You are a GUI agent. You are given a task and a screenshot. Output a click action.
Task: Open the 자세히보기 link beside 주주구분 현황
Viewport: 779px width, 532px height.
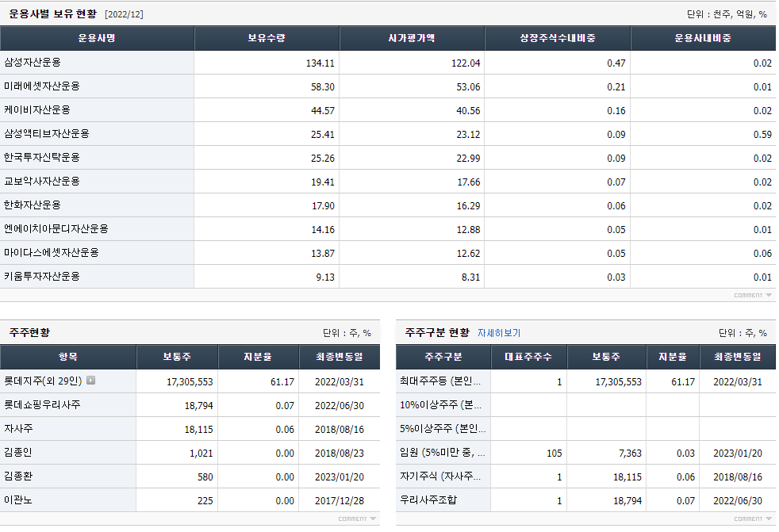(x=499, y=333)
